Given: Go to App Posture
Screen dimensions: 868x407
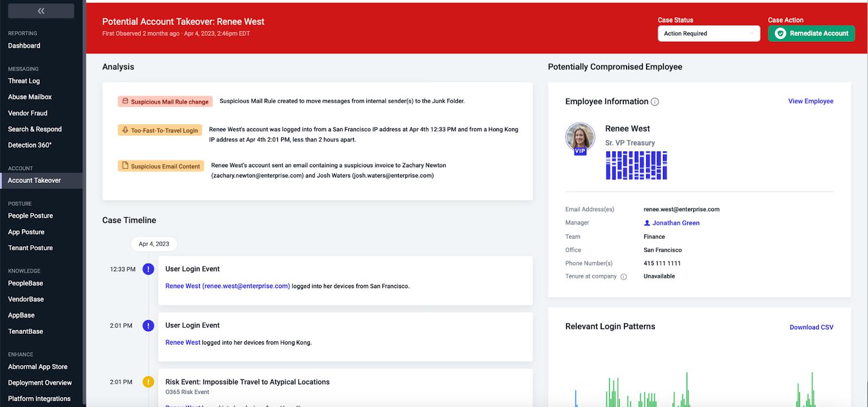Looking at the screenshot, I should [26, 232].
